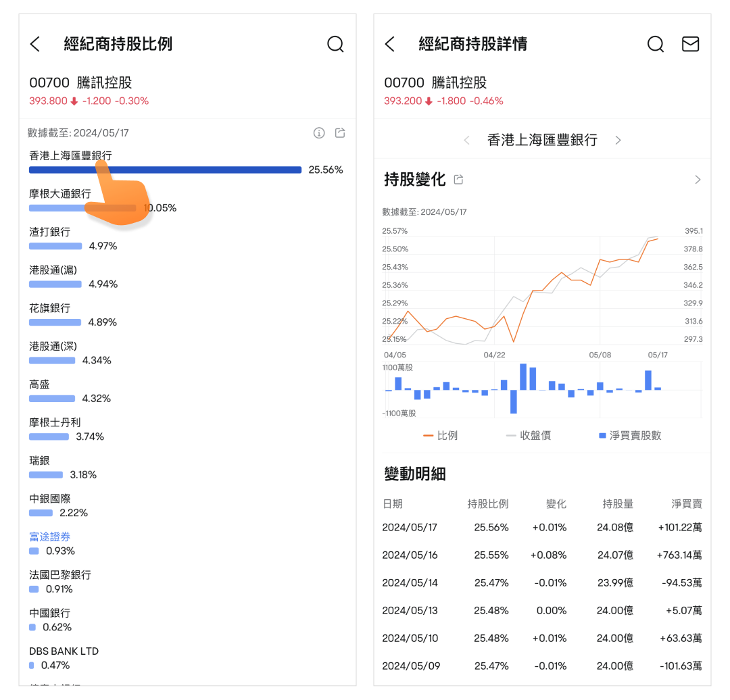Tap back arrow on 經紀商持股比例 screen
Viewport: 730px width, 700px height.
point(36,45)
